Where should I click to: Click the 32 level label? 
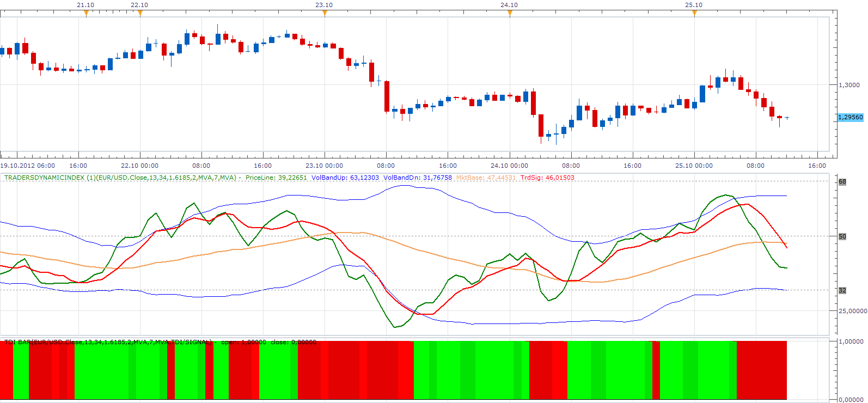[842, 290]
